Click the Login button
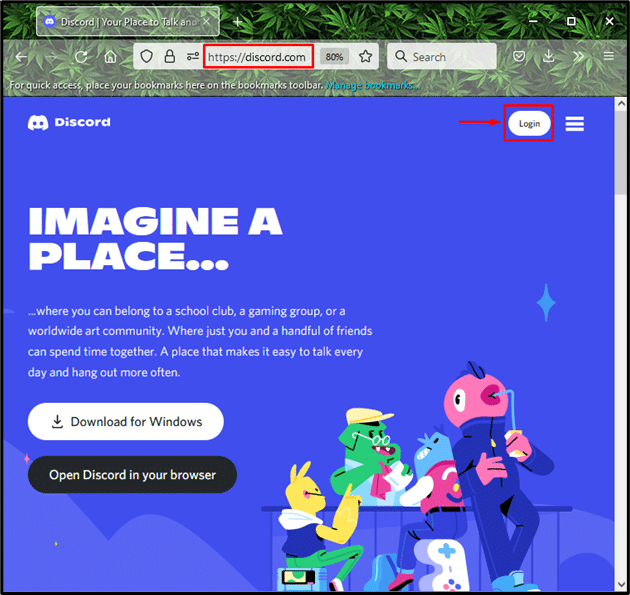This screenshot has height=595, width=630. point(529,123)
